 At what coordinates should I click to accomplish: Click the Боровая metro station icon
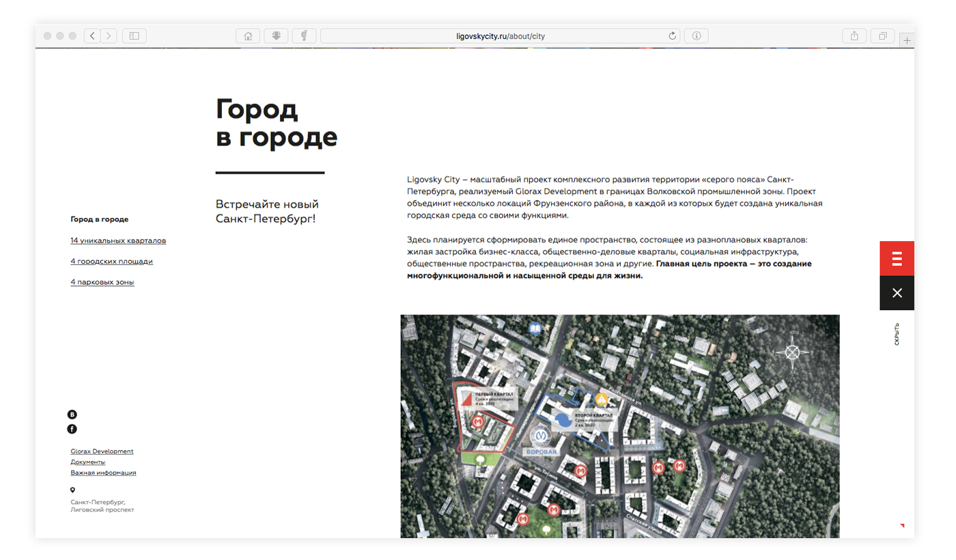click(x=541, y=434)
